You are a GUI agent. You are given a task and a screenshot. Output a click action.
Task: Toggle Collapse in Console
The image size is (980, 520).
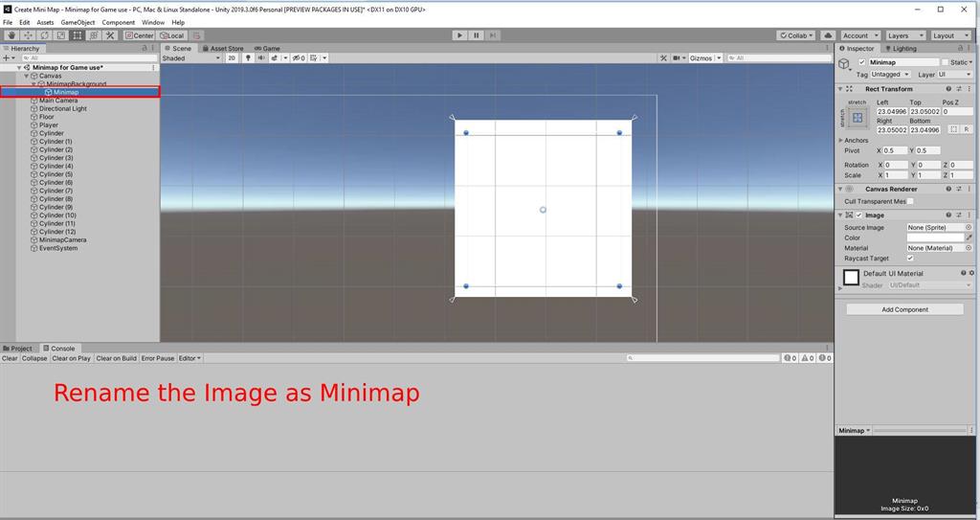click(x=34, y=358)
